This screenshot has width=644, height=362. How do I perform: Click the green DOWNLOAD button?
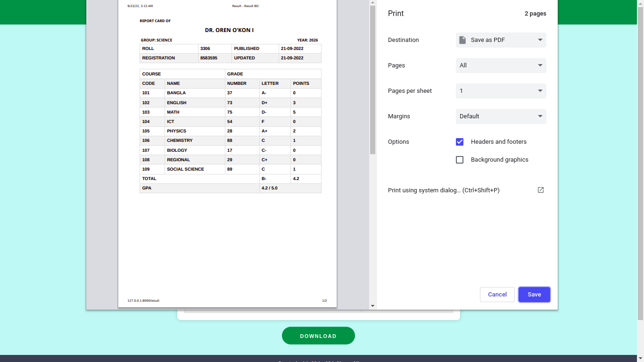pos(318,336)
